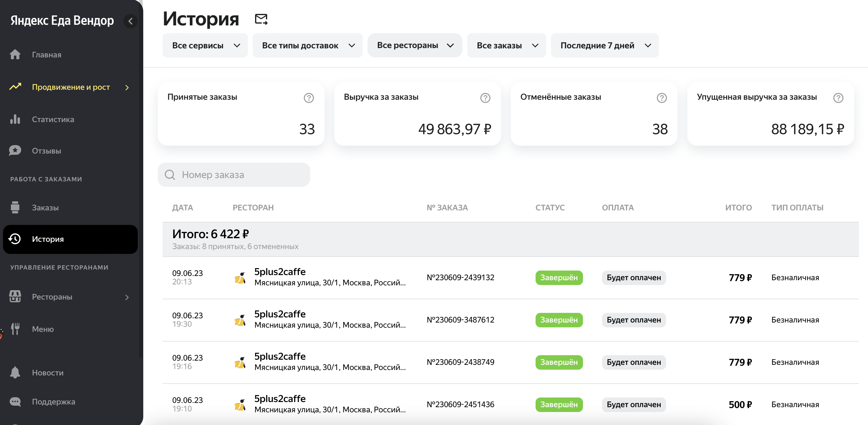Viewport: 868px width, 425px height.
Task: Click Завершён status of the 20:13 order
Action: [559, 277]
